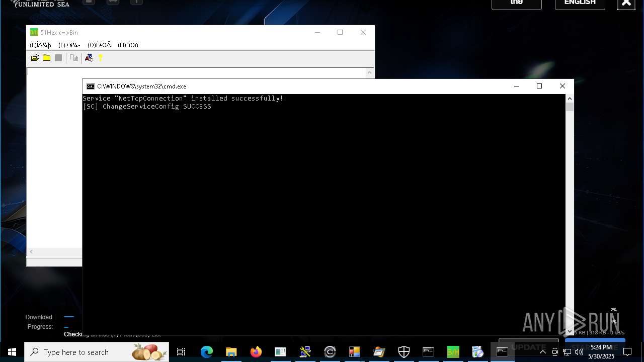Click the Thai language button
The width and height of the screenshot is (644, 362).
click(x=517, y=3)
